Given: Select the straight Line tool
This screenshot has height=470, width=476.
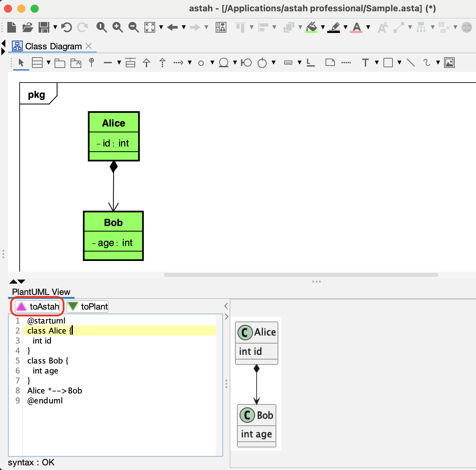Looking at the screenshot, I should click(x=411, y=63).
